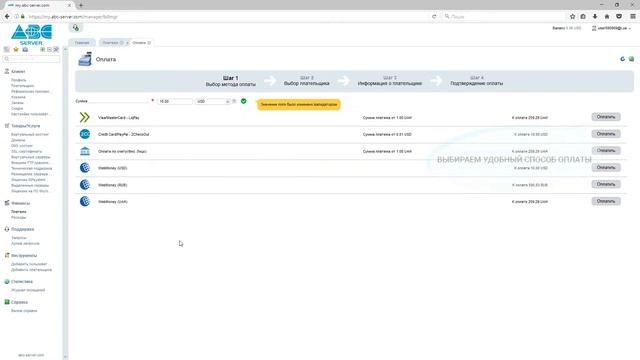Collapse the Поддержка sidebar group

click(x=22, y=229)
